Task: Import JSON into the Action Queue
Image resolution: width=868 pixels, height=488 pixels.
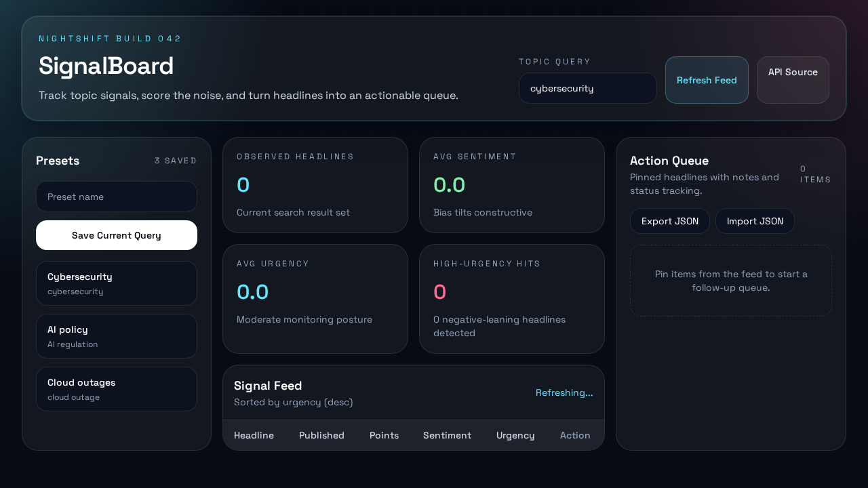Action: (755, 220)
